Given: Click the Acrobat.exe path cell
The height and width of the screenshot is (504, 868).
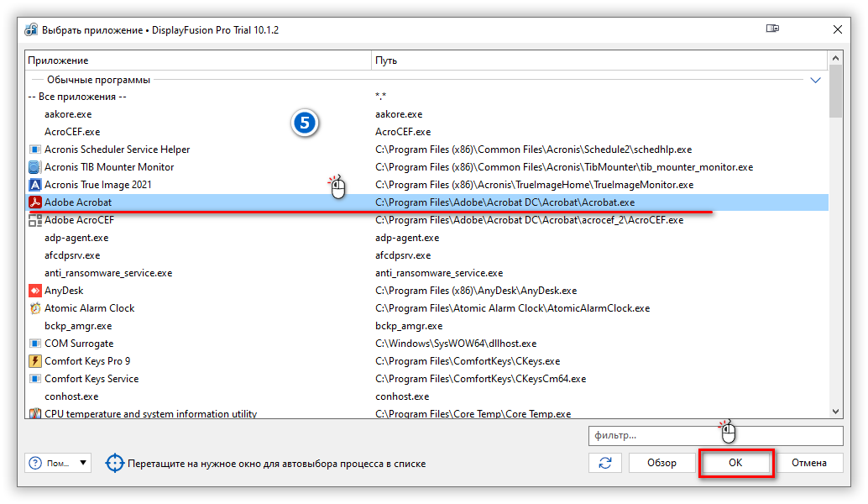Looking at the screenshot, I should pos(505,202).
